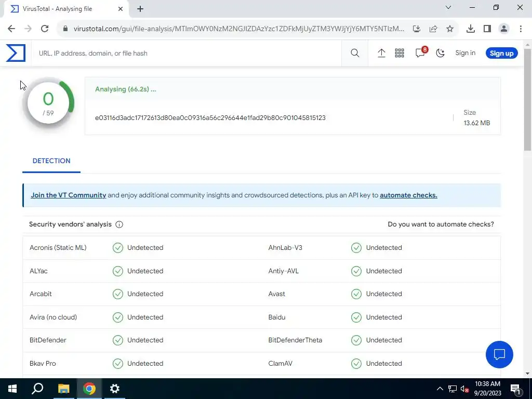Image resolution: width=532 pixels, height=399 pixels.
Task: Click the Antiy-AVL vendor name
Action: 283,271
